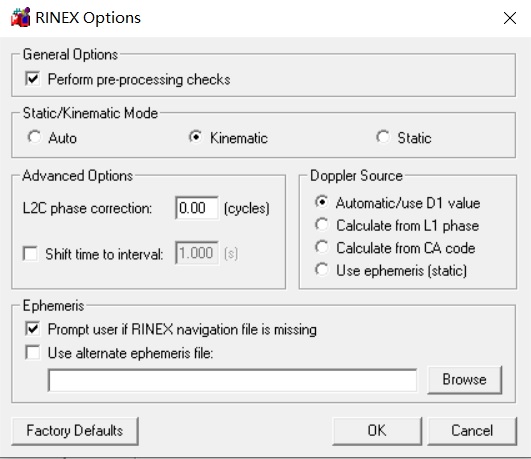The height and width of the screenshot is (459, 531).
Task: Enable Use alternate ephemeris file checkbox
Action: [33, 352]
